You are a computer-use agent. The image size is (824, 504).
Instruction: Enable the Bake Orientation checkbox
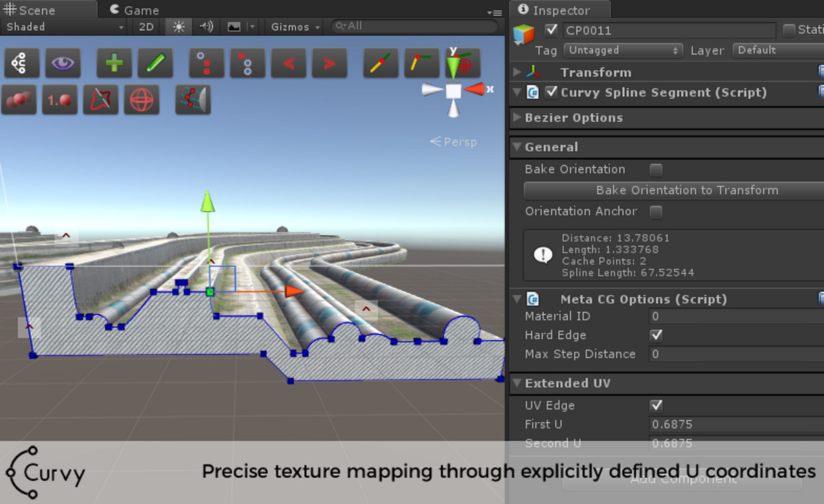click(656, 170)
